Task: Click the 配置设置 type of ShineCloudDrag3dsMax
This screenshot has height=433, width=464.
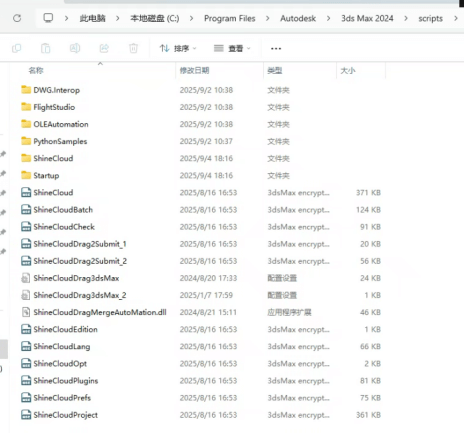Action: [x=282, y=278]
